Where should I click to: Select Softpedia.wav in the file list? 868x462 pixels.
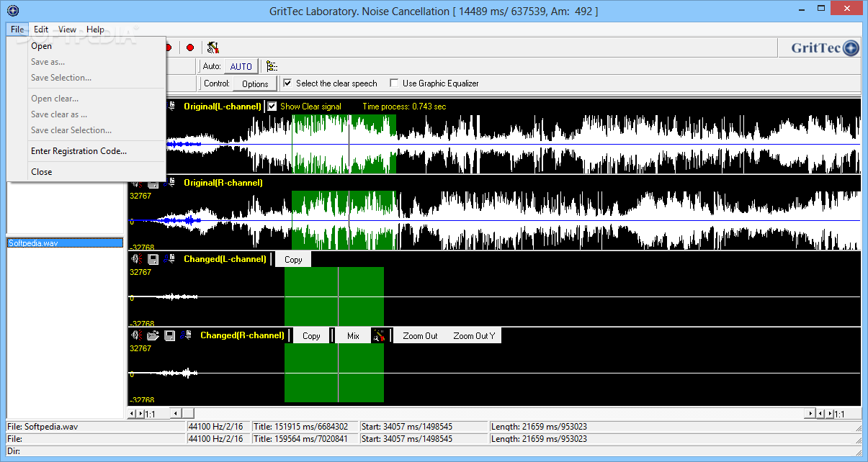click(65, 243)
